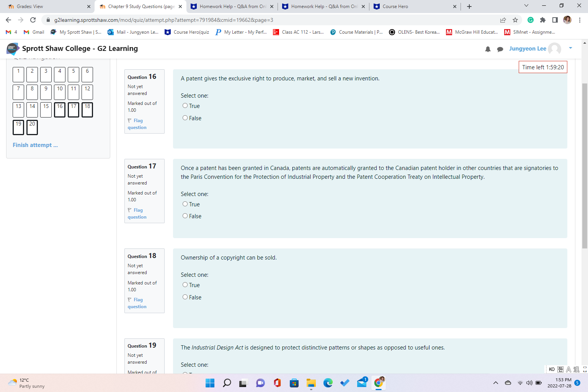
Task: Open the Extensions puzzle icon
Action: pyautogui.click(x=543, y=20)
